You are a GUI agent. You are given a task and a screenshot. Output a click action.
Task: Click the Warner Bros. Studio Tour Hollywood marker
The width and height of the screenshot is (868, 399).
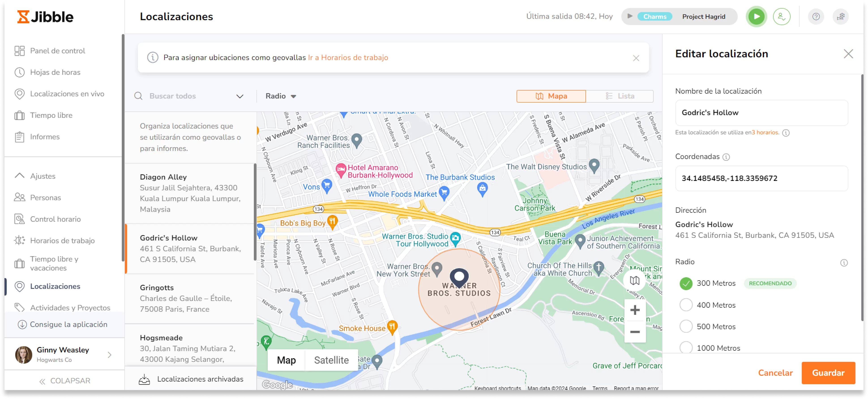pos(455,239)
